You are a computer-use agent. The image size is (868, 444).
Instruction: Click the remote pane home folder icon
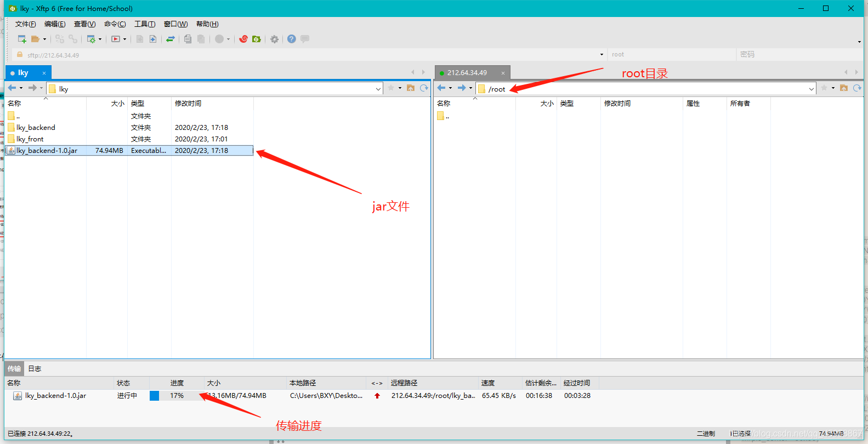(844, 88)
